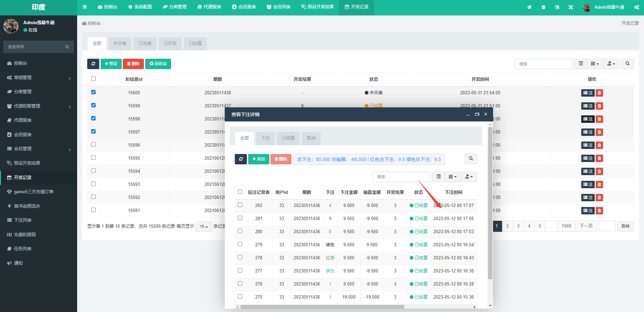Select the 已结算 tab in dialog

coord(288,138)
